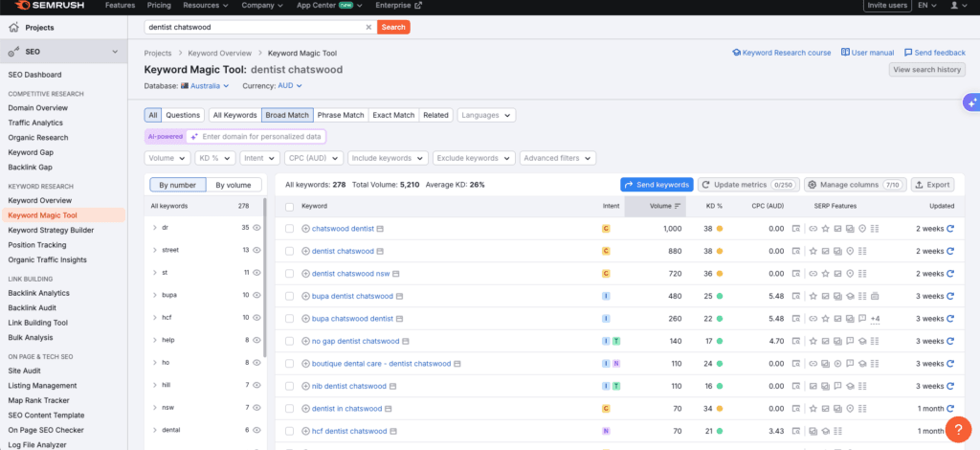Click the Volume column sort icon
The width and height of the screenshot is (980, 450).
(678, 206)
